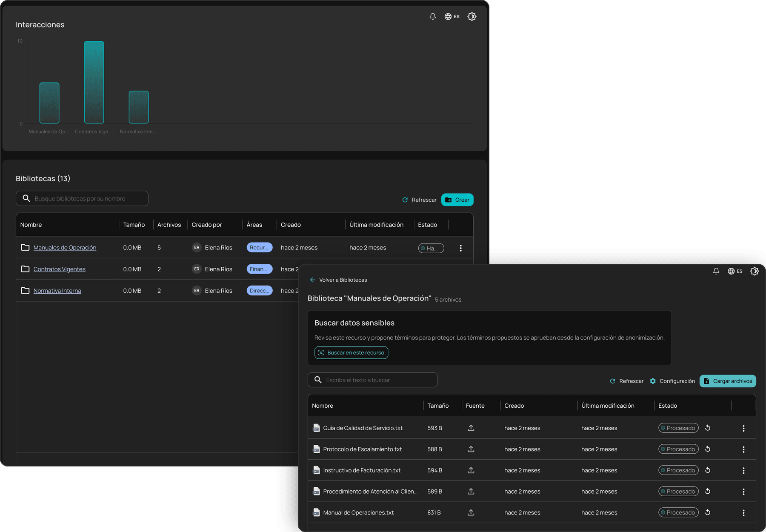Image resolution: width=766 pixels, height=532 pixels.
Task: Click the Direcc… area tag
Action: click(x=259, y=291)
